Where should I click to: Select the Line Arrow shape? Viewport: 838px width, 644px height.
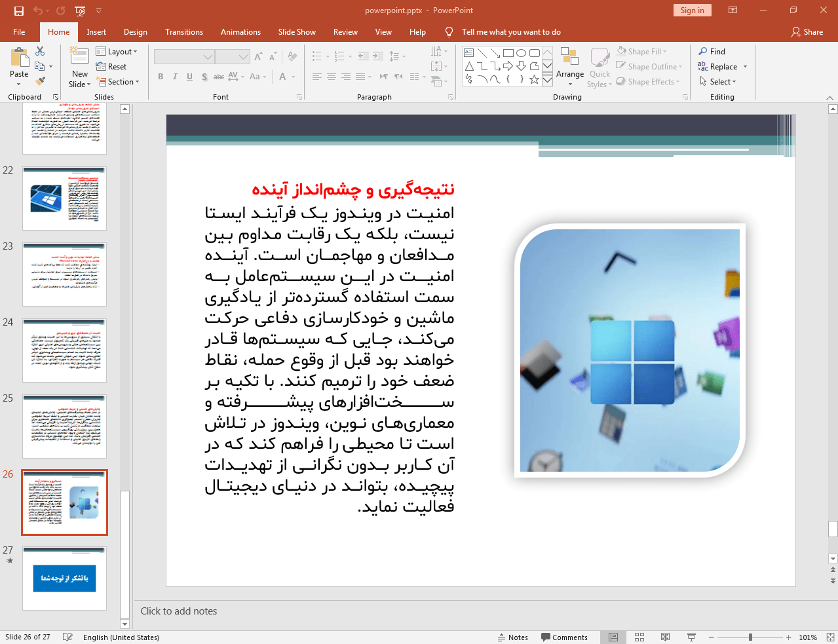point(495,53)
